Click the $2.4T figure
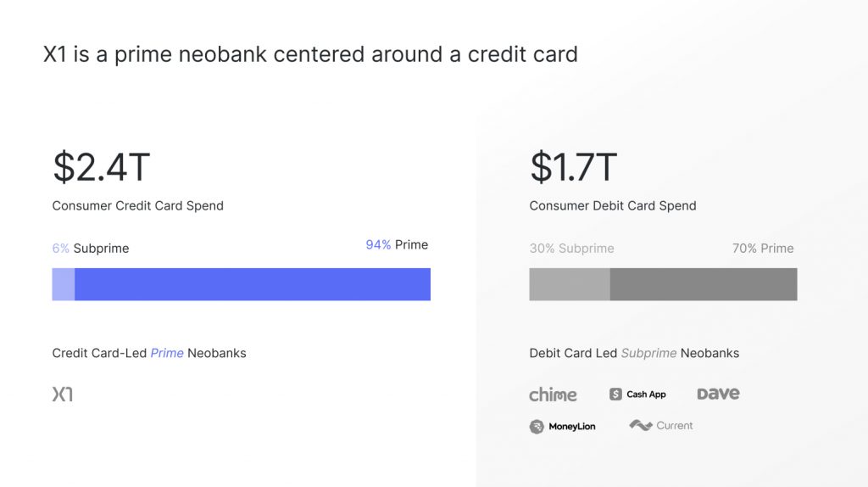 tap(102, 167)
